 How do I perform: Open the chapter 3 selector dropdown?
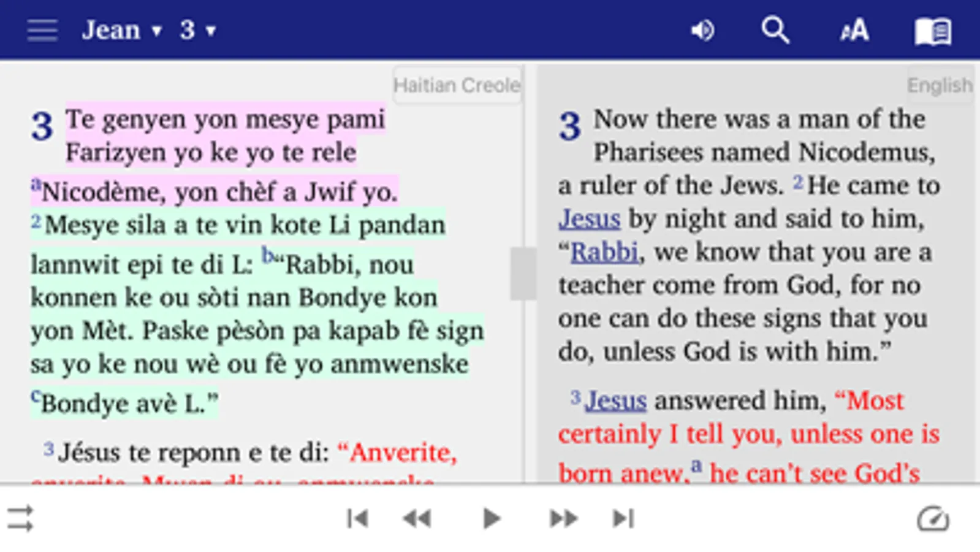coord(198,30)
